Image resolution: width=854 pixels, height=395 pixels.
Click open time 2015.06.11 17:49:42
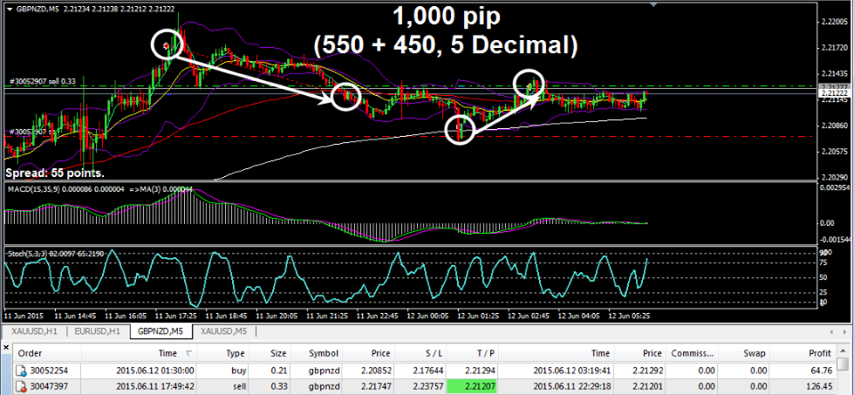[156, 387]
